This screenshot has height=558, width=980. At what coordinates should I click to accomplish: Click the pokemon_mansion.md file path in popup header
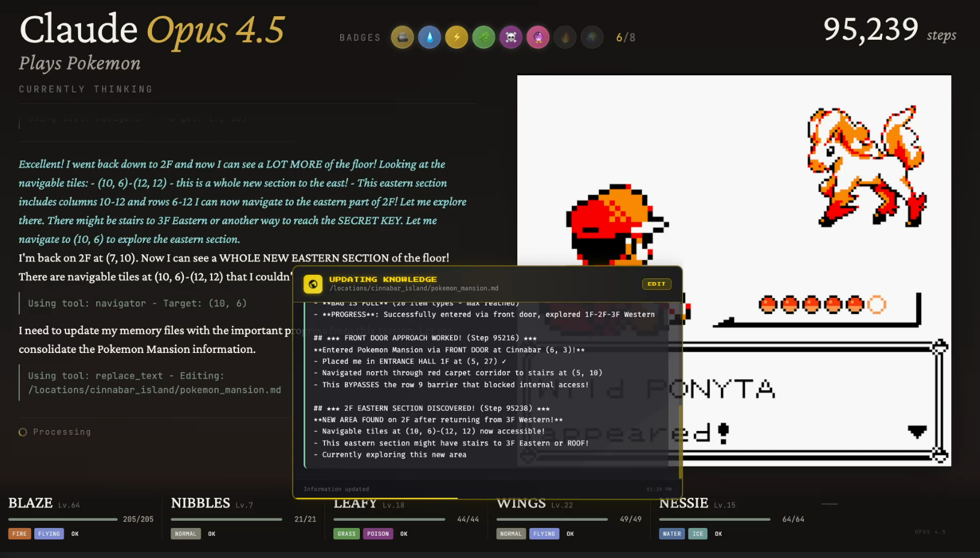[414, 289]
